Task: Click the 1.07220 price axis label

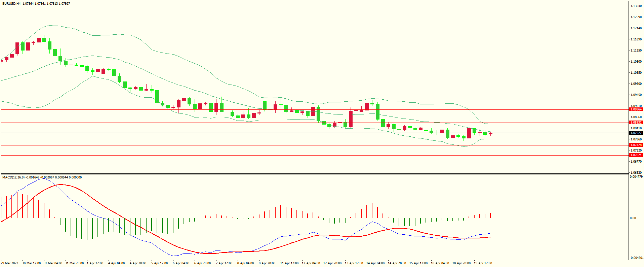Action: click(x=636, y=151)
